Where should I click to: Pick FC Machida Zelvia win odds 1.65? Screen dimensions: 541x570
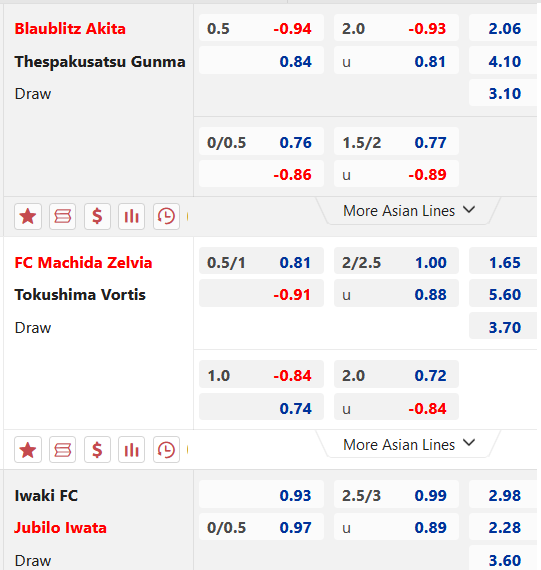(503, 262)
